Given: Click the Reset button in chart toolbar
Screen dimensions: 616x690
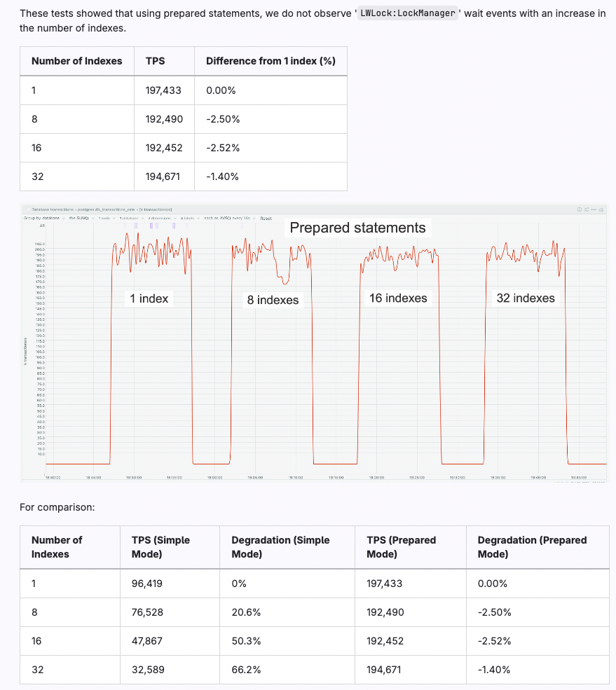Looking at the screenshot, I should [266, 218].
